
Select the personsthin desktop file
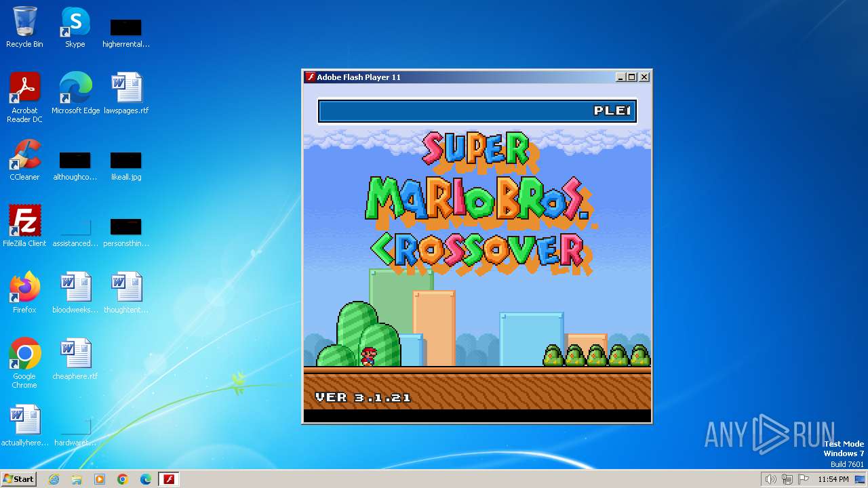[x=126, y=232]
